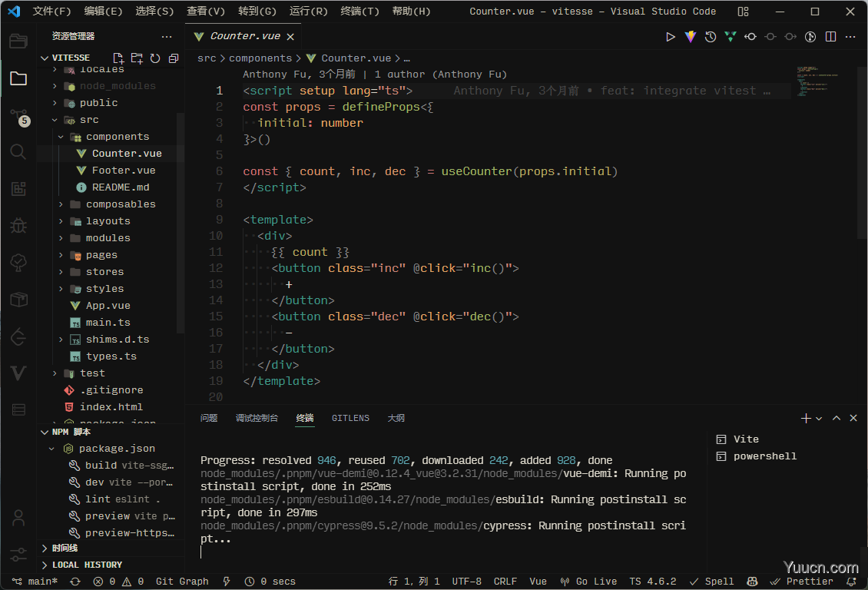
Task: Click the Vite lightning icon in editor toolbar
Action: coord(691,37)
